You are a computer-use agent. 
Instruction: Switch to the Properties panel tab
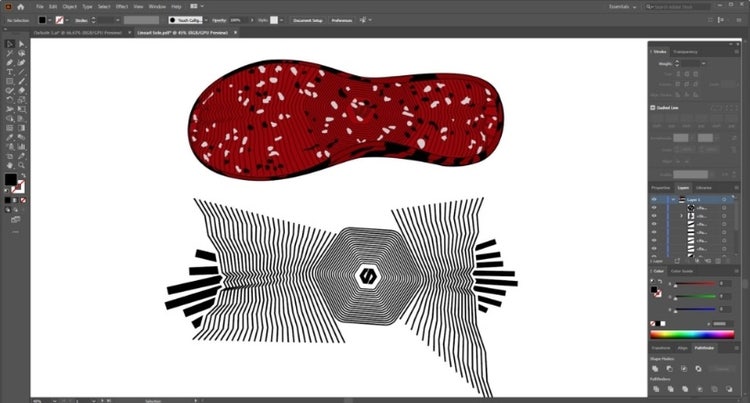click(x=661, y=187)
